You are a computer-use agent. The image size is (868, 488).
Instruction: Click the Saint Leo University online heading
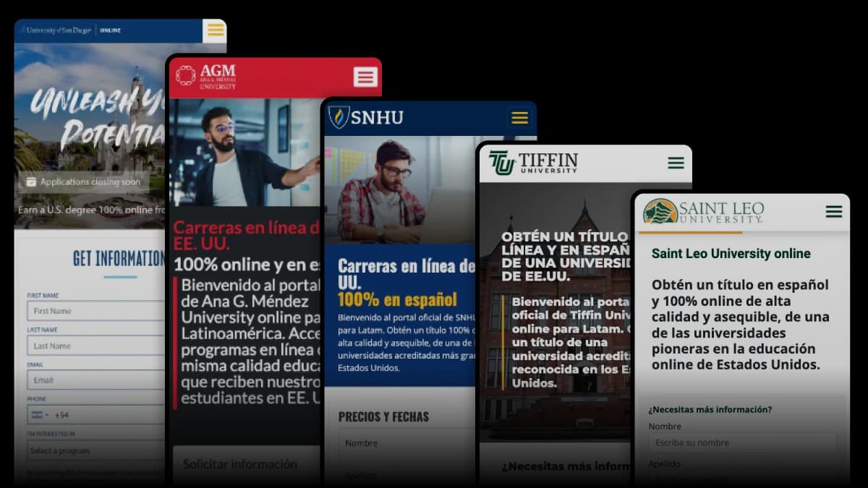tap(731, 254)
